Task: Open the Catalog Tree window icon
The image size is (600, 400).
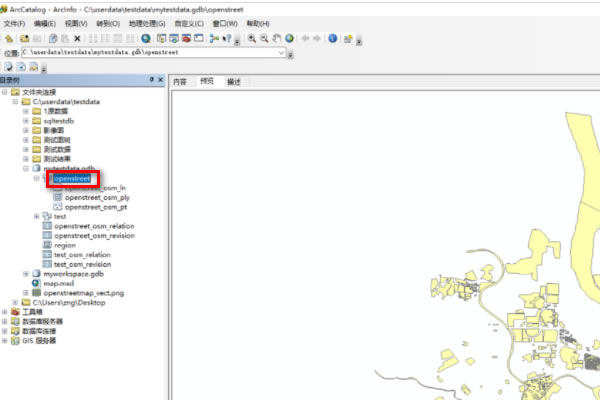Action: (x=161, y=38)
